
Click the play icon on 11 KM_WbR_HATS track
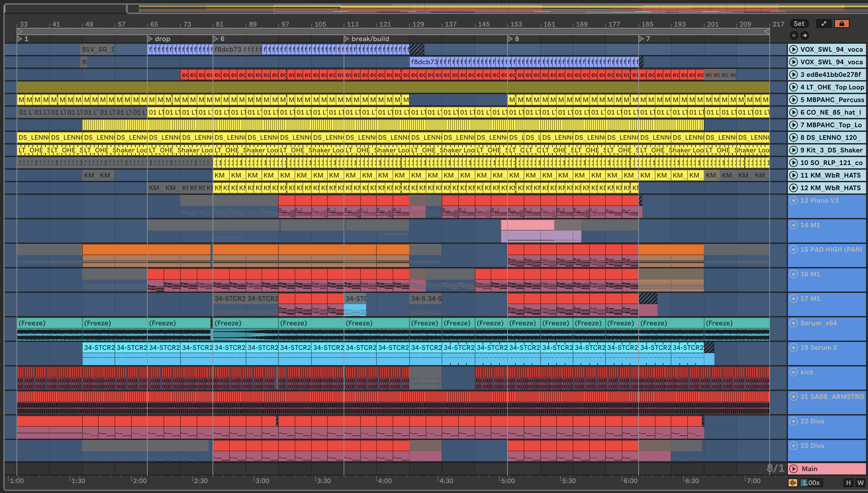[x=793, y=175]
